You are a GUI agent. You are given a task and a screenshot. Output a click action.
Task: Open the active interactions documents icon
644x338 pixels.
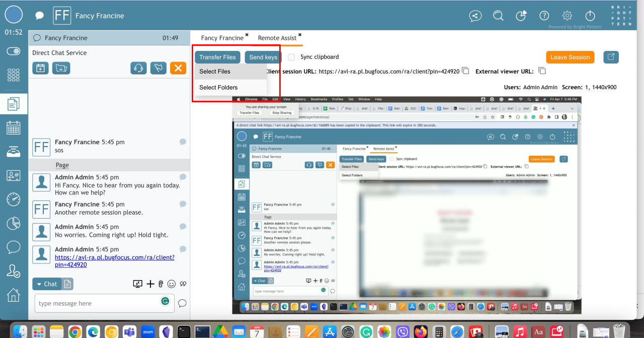point(14,104)
